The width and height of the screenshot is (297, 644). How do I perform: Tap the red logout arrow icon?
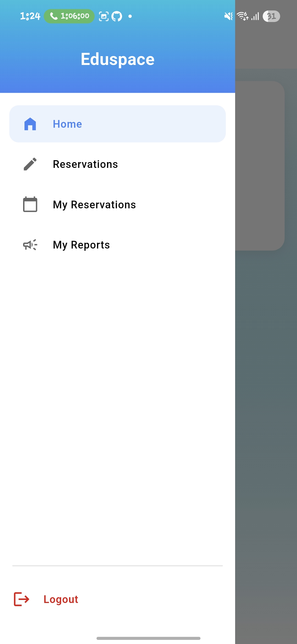(x=21, y=599)
